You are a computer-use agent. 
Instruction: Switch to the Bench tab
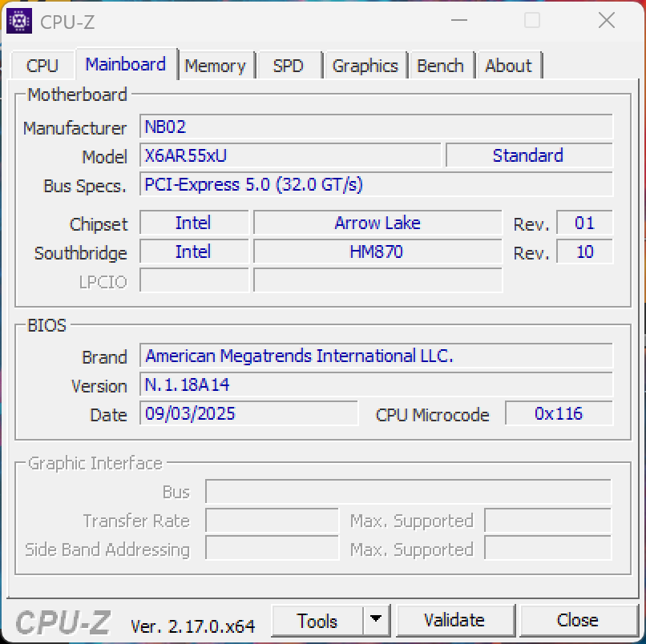[440, 66]
